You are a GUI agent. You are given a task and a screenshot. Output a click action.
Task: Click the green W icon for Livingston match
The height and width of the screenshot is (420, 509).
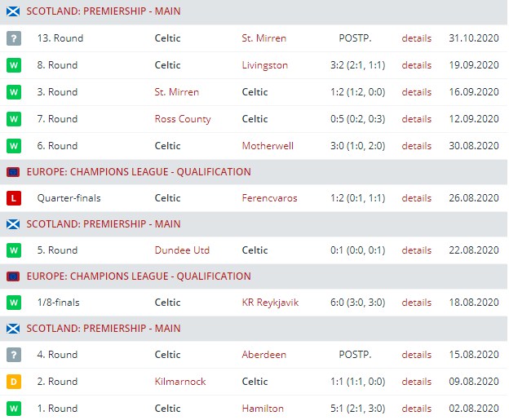pyautogui.click(x=14, y=65)
